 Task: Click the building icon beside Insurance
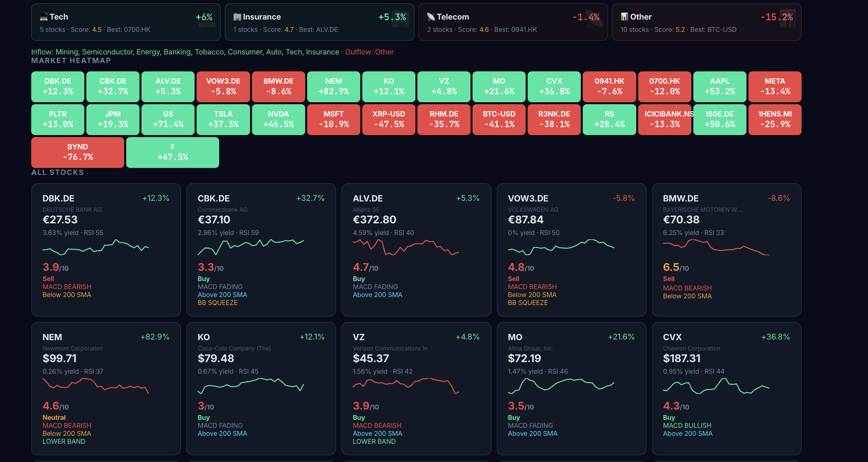237,17
